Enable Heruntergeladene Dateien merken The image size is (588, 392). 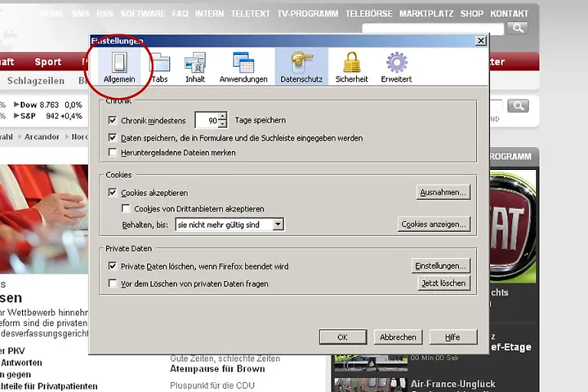click(113, 152)
